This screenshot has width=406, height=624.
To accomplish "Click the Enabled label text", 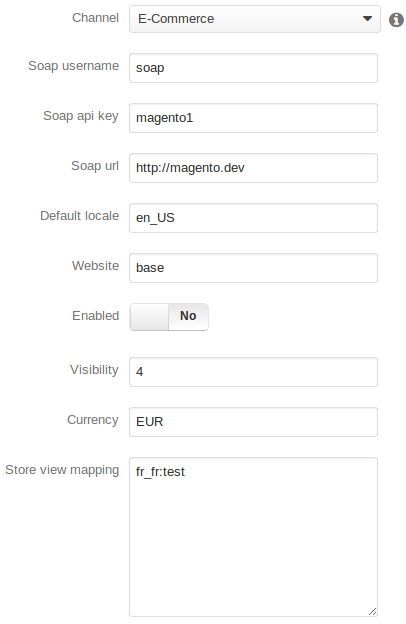I will click(95, 316).
